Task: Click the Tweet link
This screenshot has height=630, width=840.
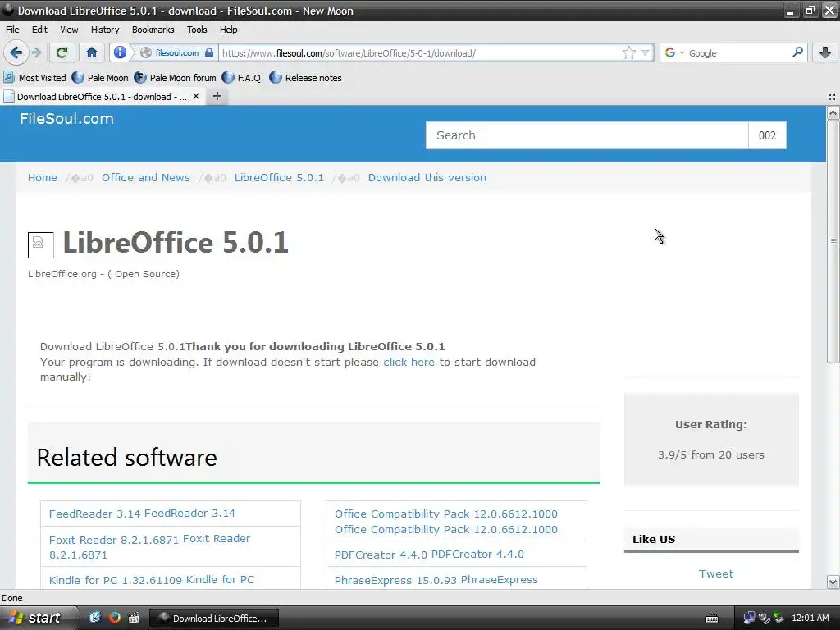Action: coord(715,573)
